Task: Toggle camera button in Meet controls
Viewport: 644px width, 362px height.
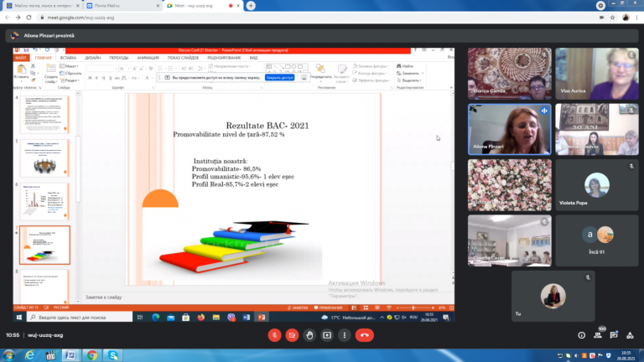Action: point(292,335)
